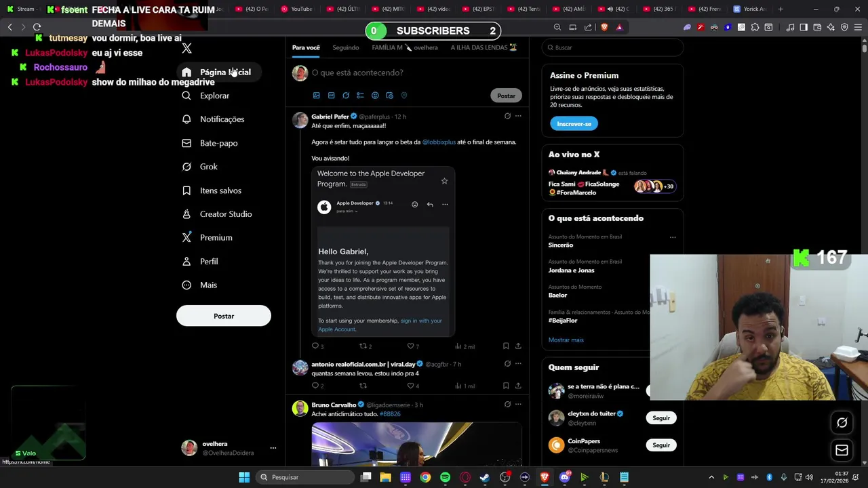Repost Gabriel Pafer's post

(x=366, y=346)
